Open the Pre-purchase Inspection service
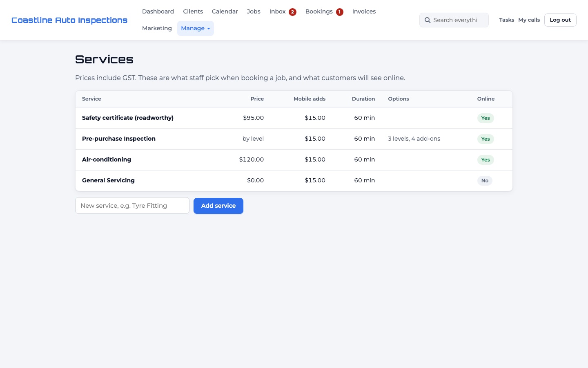Screen dimensions: 588x368 119,139
